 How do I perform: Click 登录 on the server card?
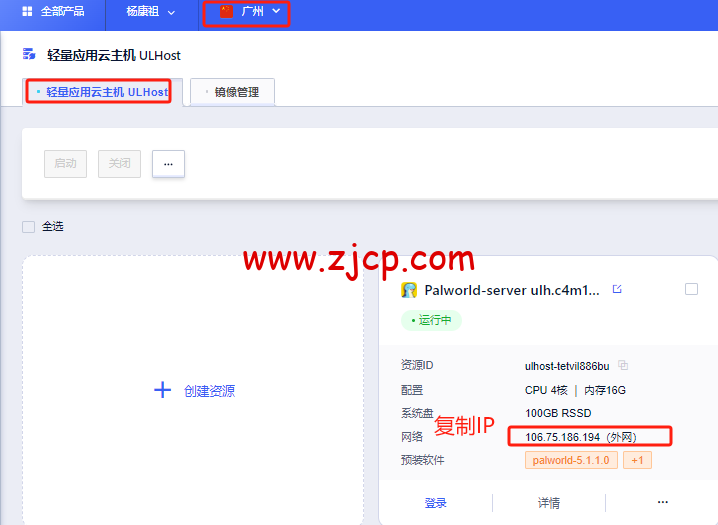pos(435,503)
